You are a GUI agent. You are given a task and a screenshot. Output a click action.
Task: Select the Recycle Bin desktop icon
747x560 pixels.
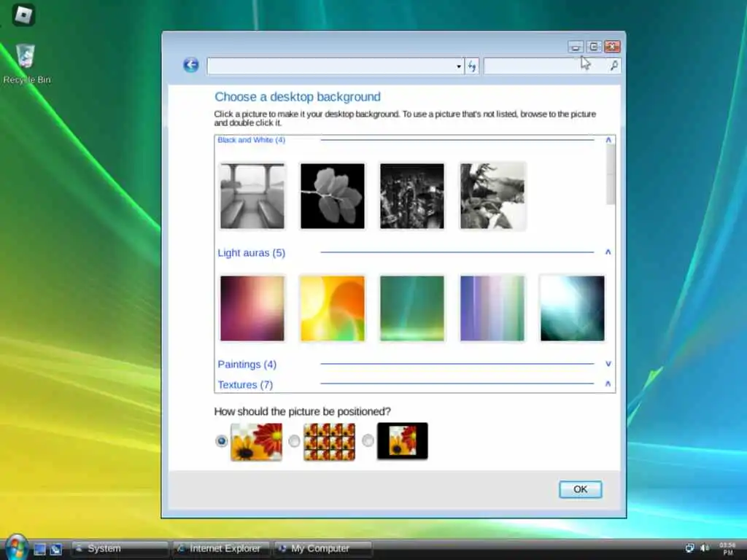(x=26, y=64)
